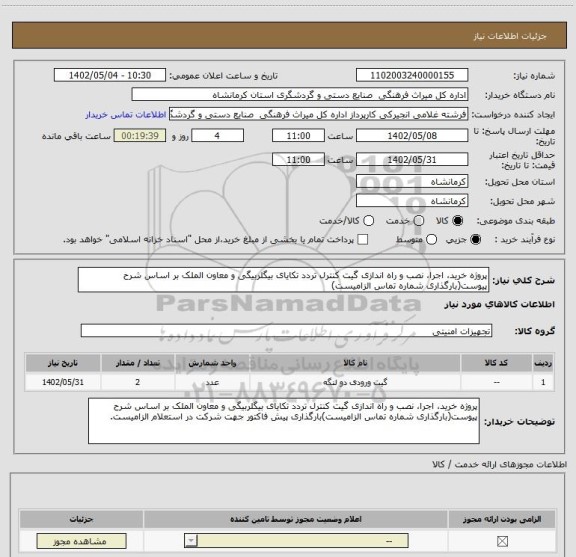The width and height of the screenshot is (576, 557).
Task: Click item name cell گیت ورودی دو لنگه
Action: [x=355, y=382]
